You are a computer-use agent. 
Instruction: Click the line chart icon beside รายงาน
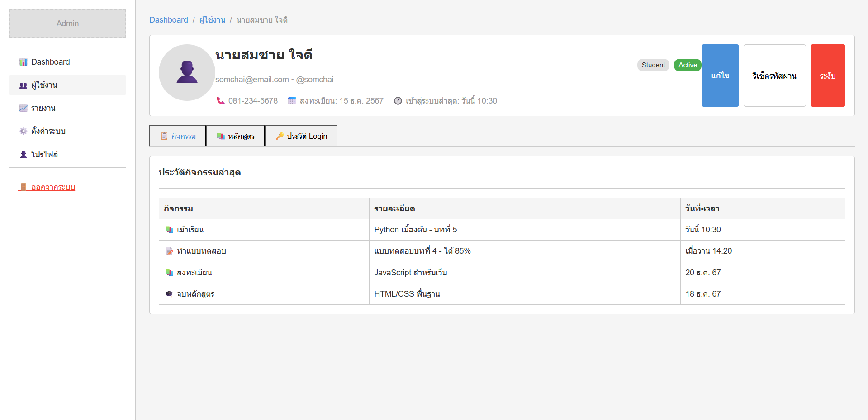(23, 108)
